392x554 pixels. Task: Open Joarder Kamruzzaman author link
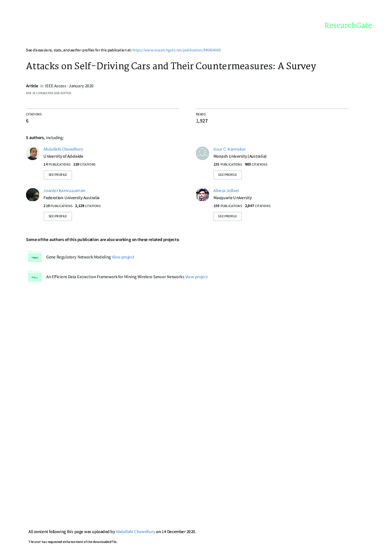64,190
